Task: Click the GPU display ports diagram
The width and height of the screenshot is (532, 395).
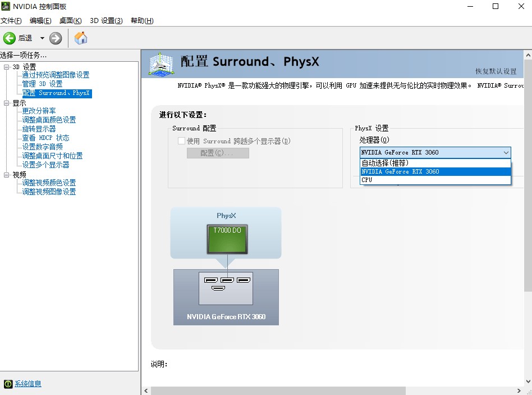Action: (226, 288)
